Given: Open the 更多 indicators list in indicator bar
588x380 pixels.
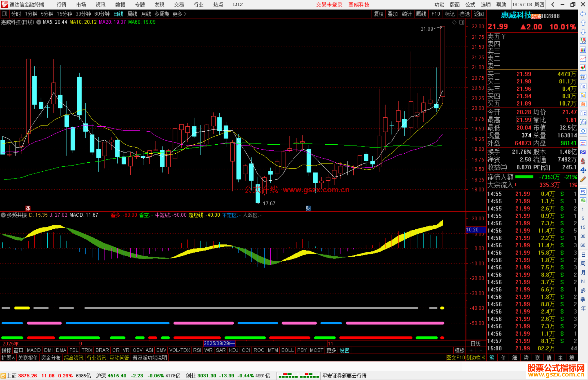Looking at the screenshot, I should tap(331, 350).
